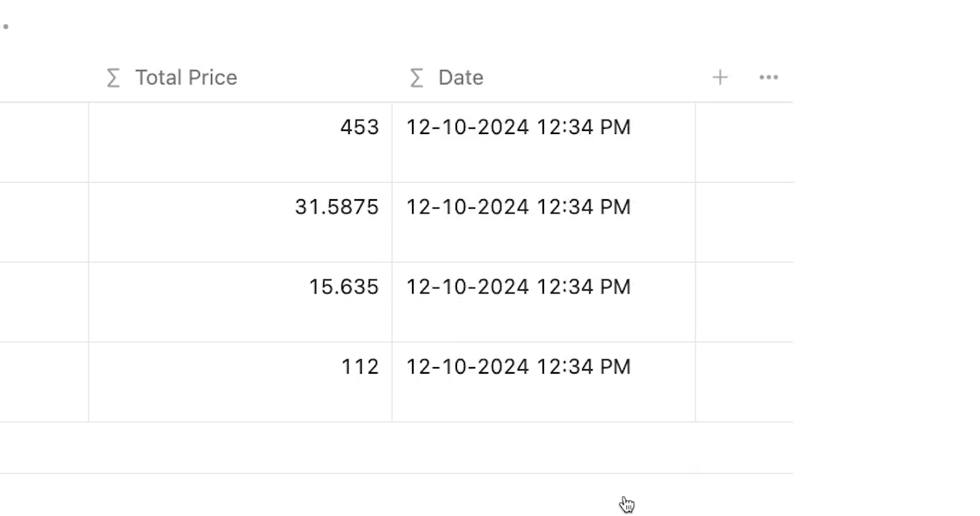Click the Date cell in the 31.5875 row
Image resolution: width=980 pixels, height=516 pixels.
(x=544, y=222)
